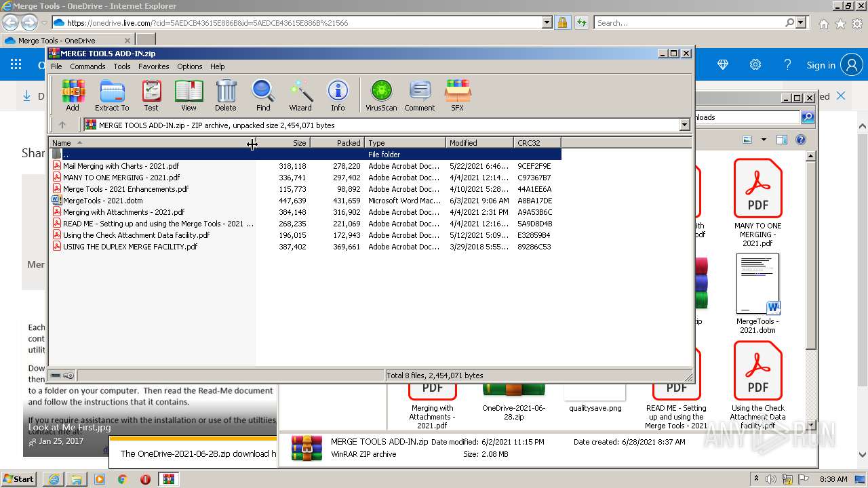The height and width of the screenshot is (488, 868).
Task: Select Merge Tools - 2021 Enhancements.pdf
Action: click(x=305, y=189)
